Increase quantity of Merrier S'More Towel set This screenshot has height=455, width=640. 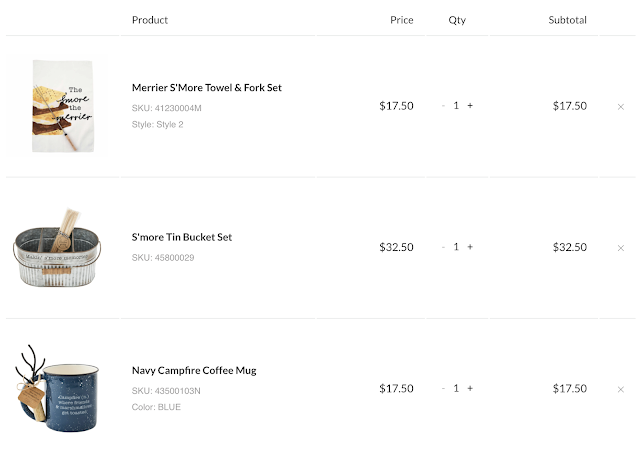[x=470, y=106]
